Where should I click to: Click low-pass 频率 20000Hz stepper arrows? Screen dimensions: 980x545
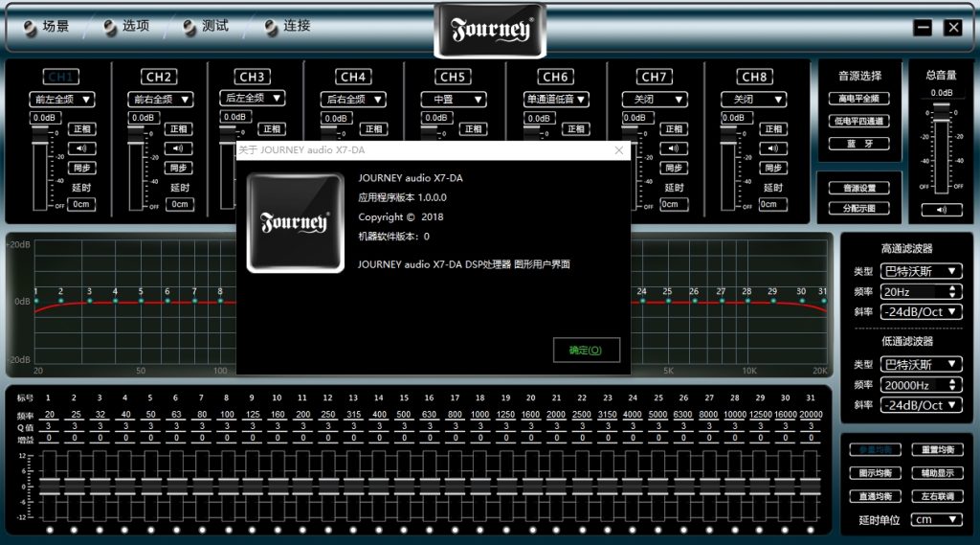pos(952,385)
